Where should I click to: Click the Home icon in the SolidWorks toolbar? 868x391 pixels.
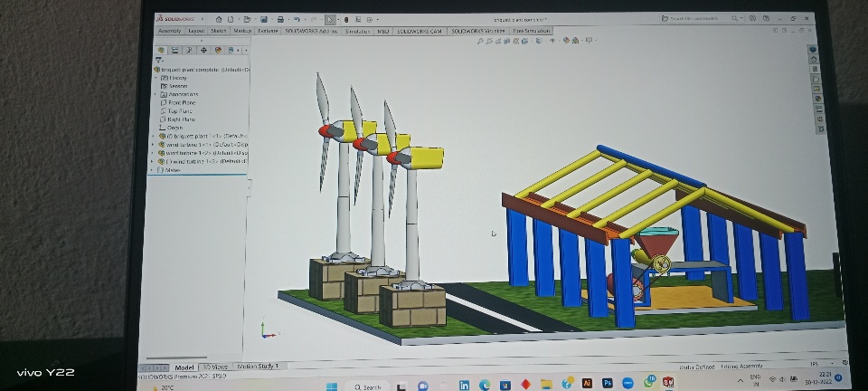tap(219, 19)
